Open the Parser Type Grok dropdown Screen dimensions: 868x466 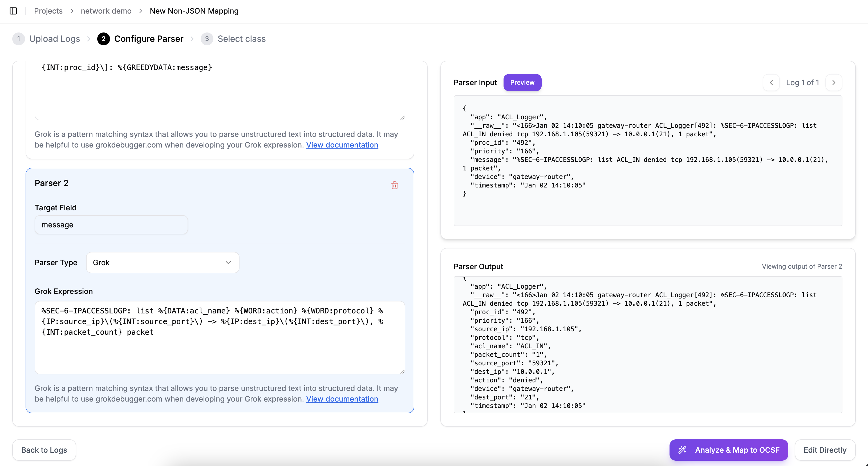coord(163,262)
